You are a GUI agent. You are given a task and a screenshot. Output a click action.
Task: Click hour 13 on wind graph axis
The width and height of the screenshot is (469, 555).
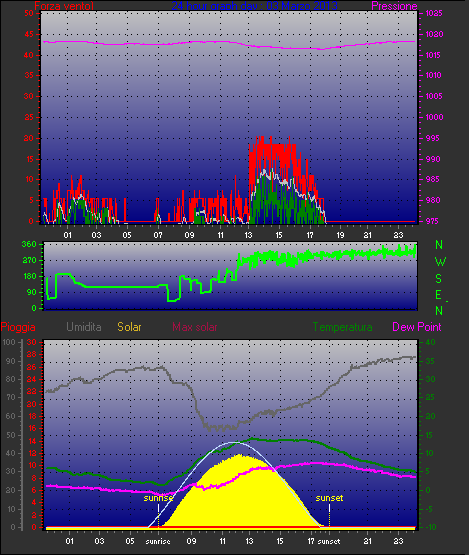248,235
